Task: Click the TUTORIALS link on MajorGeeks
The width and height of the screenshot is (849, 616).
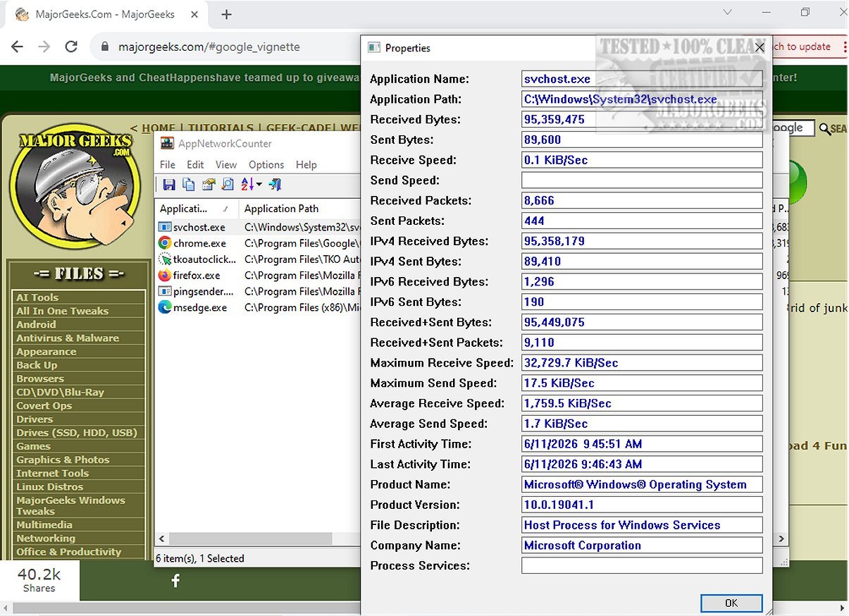Action: [x=221, y=128]
